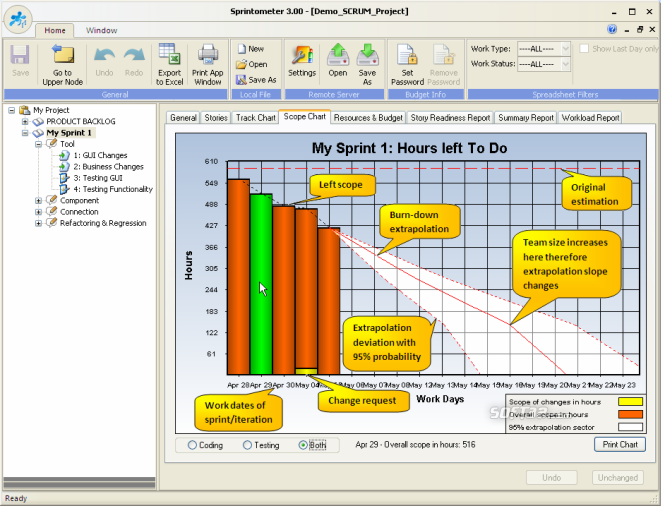665x506 pixels.
Task: Open the Work Status dropdown
Action: pos(565,64)
